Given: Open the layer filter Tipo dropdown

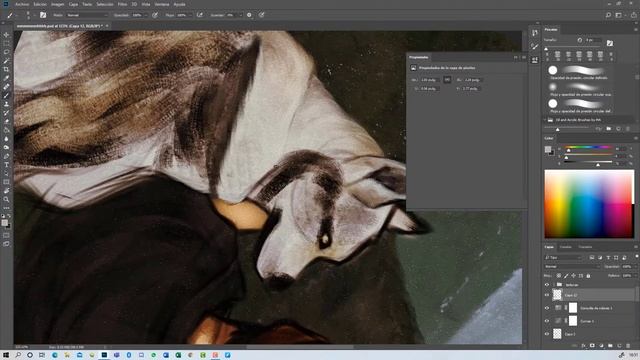Looking at the screenshot, I should point(563,258).
